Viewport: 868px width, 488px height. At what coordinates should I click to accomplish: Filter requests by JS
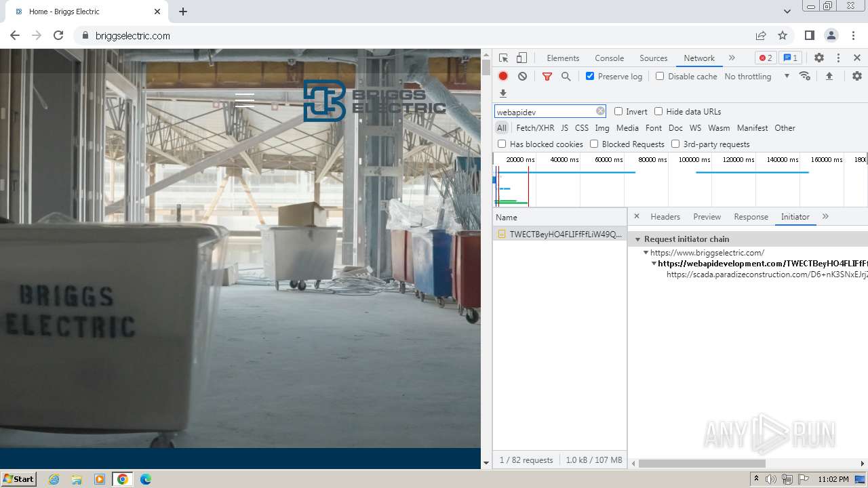pyautogui.click(x=564, y=127)
